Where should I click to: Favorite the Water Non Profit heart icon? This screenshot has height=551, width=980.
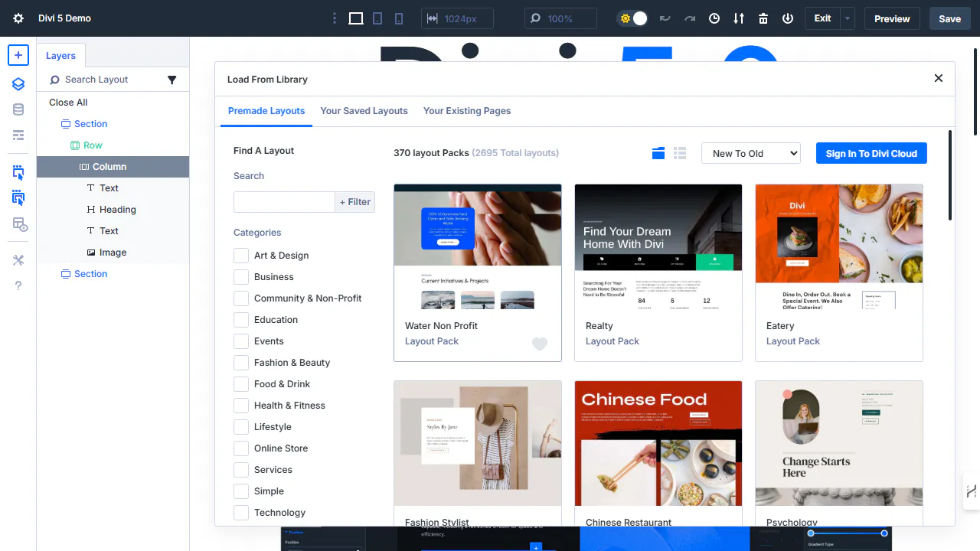(540, 344)
